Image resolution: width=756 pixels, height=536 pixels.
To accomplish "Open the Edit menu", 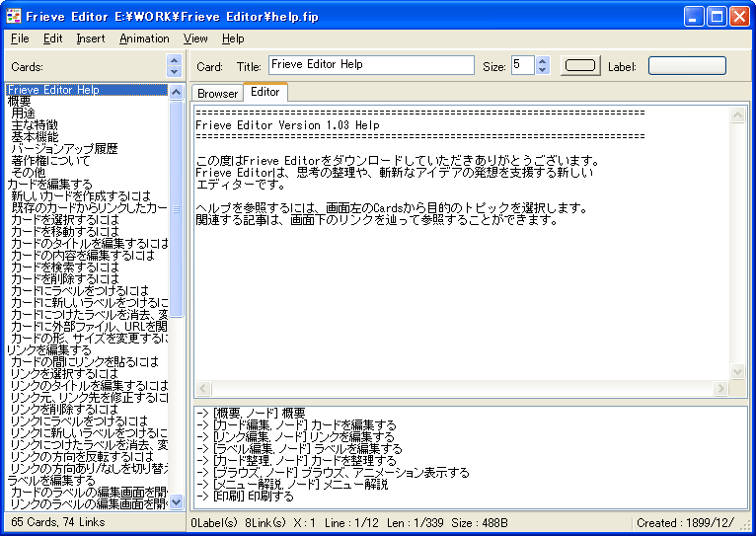I will (52, 38).
